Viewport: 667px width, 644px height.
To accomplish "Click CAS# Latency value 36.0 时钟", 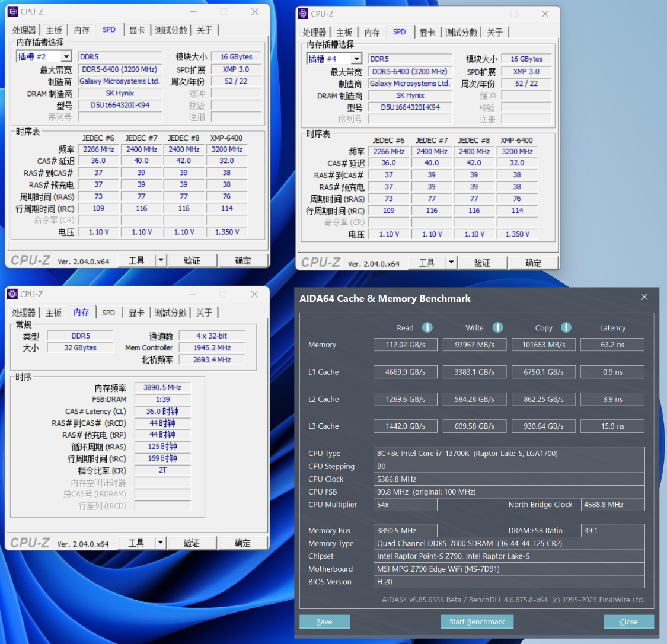I will click(162, 411).
